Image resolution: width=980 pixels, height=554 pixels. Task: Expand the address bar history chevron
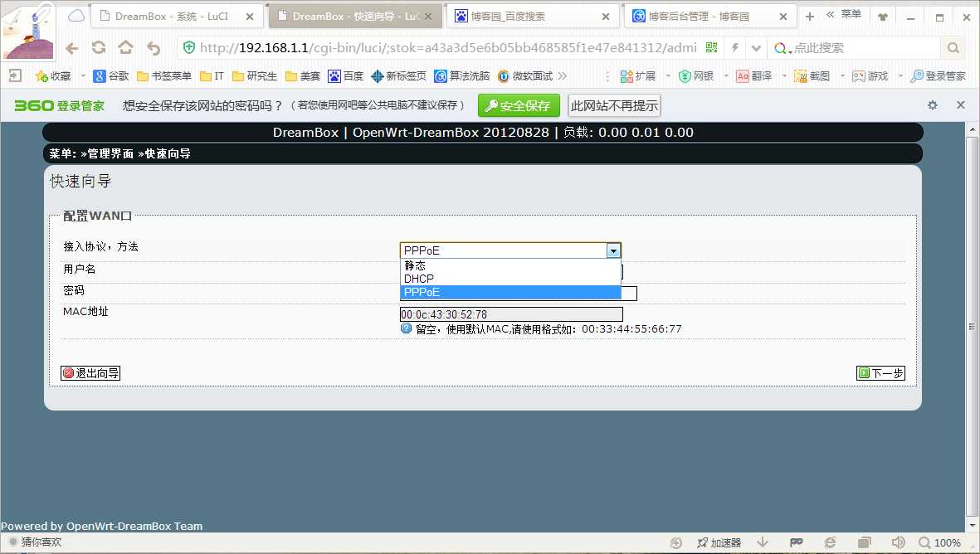coord(756,48)
